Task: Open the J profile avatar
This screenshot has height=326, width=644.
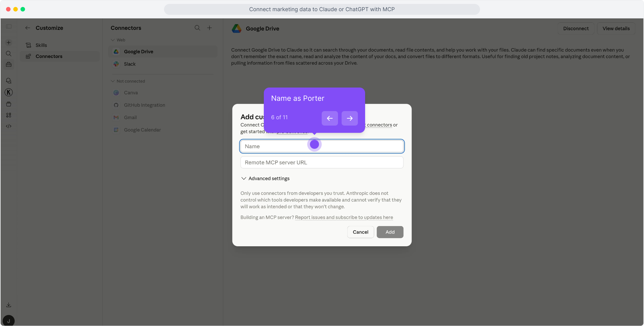Action: click(x=8, y=321)
